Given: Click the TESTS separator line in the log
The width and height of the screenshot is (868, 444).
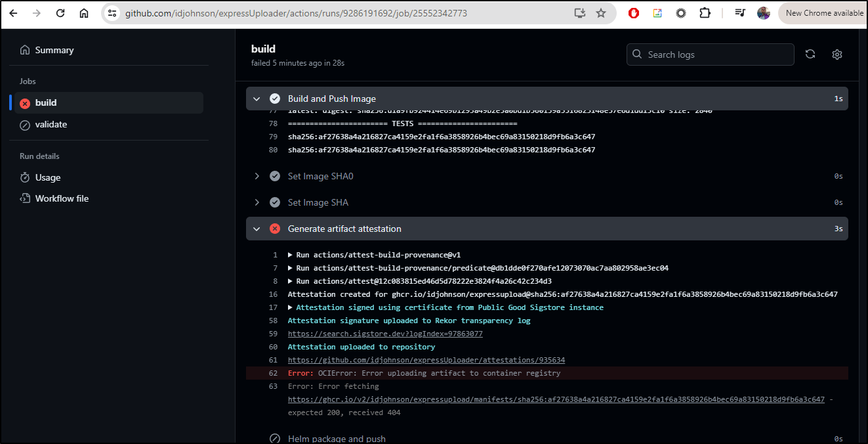Looking at the screenshot, I should [x=402, y=123].
